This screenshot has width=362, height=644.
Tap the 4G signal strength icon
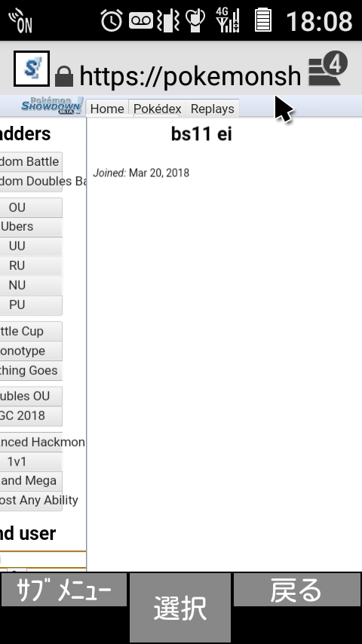click(228, 20)
